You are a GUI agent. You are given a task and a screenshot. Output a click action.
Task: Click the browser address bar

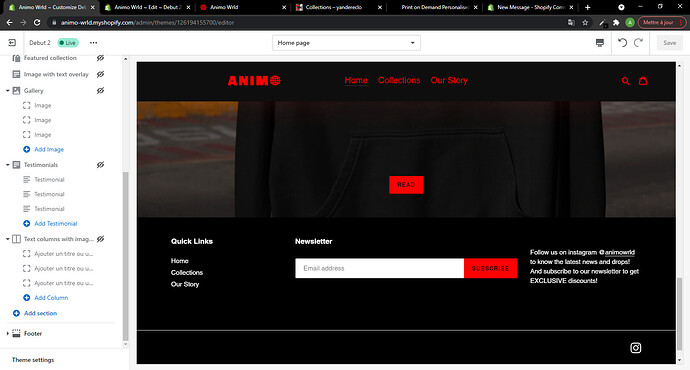tap(308, 22)
